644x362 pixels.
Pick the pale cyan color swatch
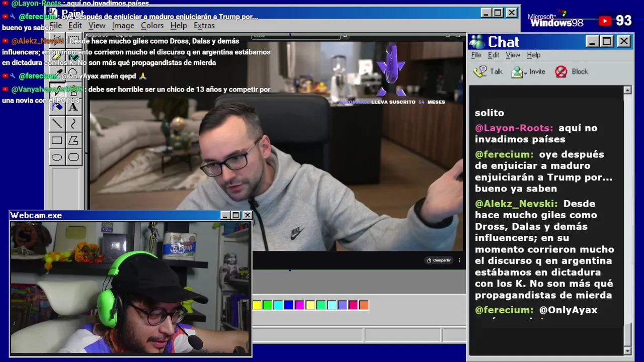[x=332, y=305]
